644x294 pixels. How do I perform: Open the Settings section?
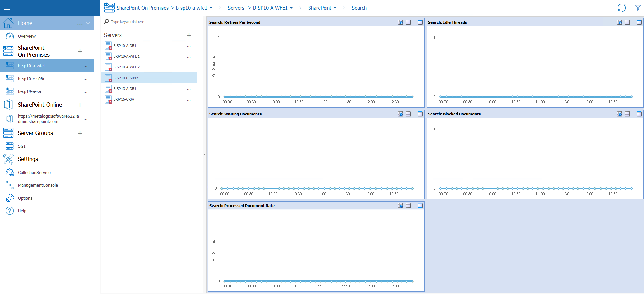pos(28,159)
